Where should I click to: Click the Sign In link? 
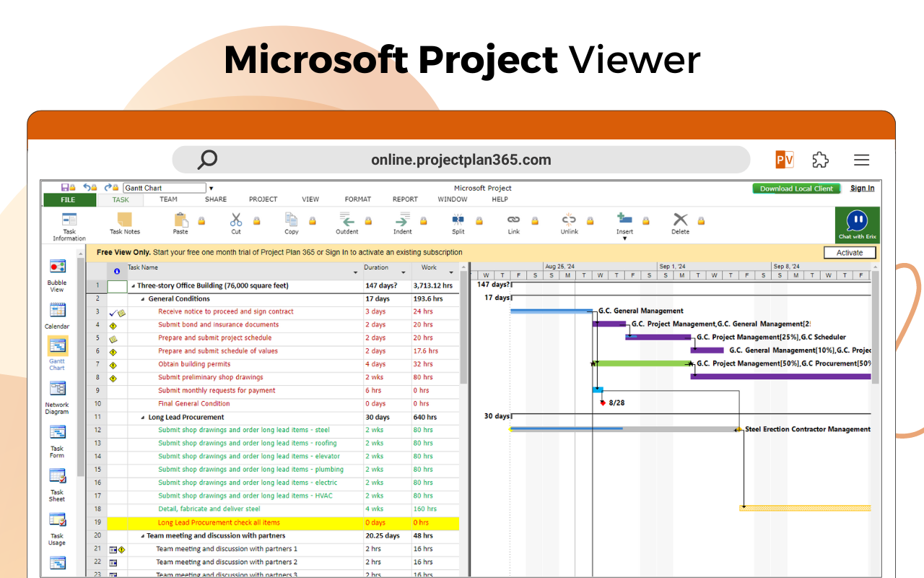pyautogui.click(x=862, y=188)
